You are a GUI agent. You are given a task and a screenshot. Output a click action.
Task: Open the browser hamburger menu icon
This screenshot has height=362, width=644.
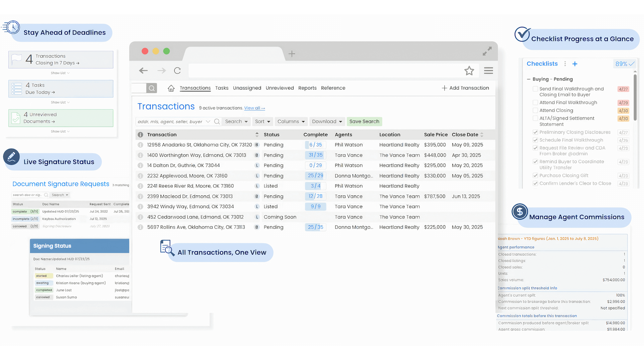[x=489, y=71]
